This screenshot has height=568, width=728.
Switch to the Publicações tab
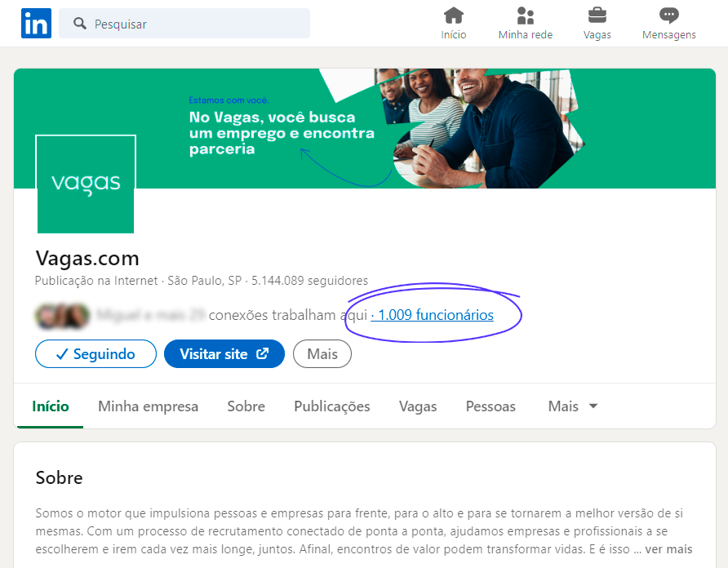click(332, 406)
